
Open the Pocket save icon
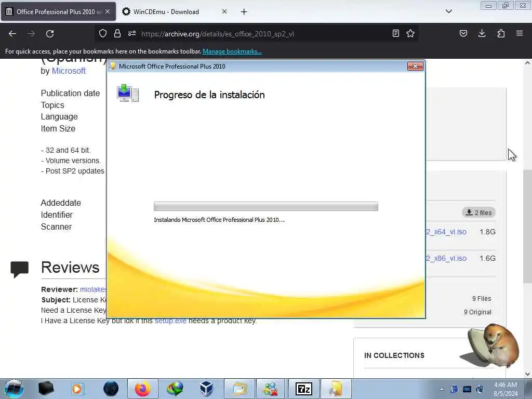[463, 33]
